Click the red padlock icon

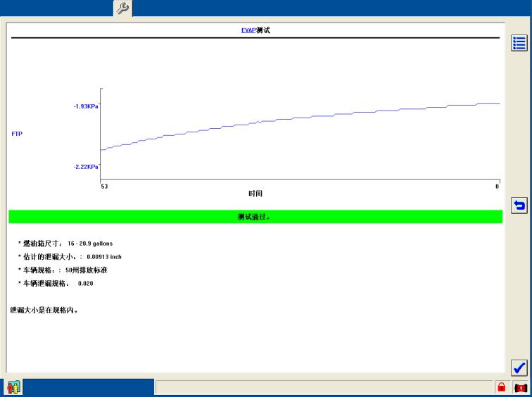coord(502,388)
